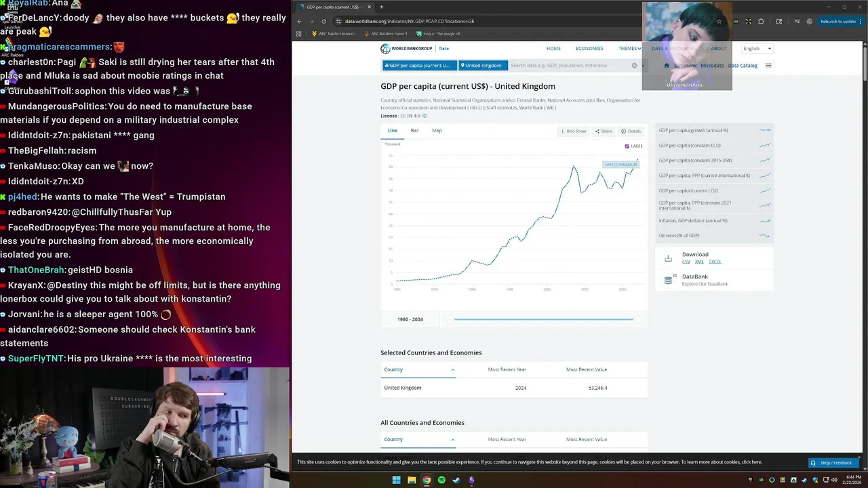Select Oil rents (% of GDP) indicator

point(714,235)
